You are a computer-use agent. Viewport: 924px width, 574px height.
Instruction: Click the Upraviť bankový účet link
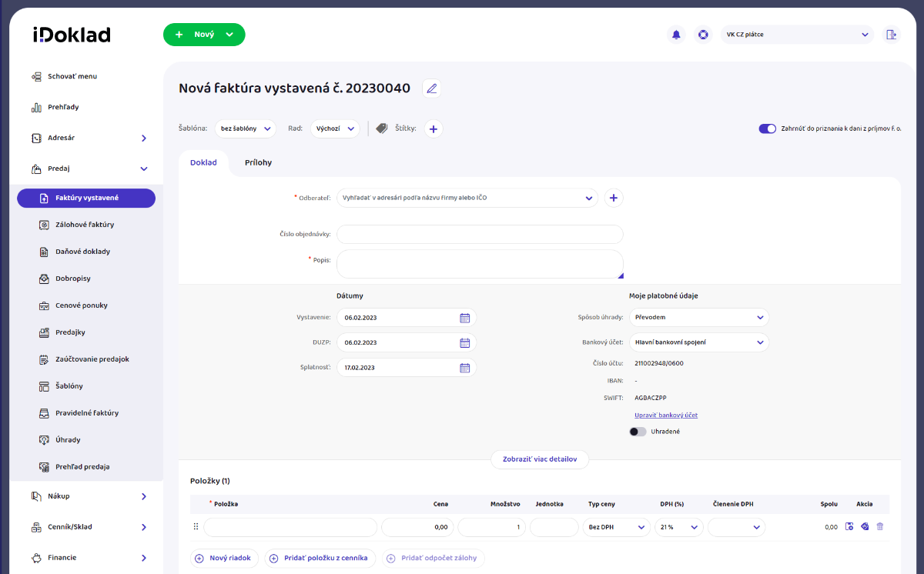(x=666, y=415)
